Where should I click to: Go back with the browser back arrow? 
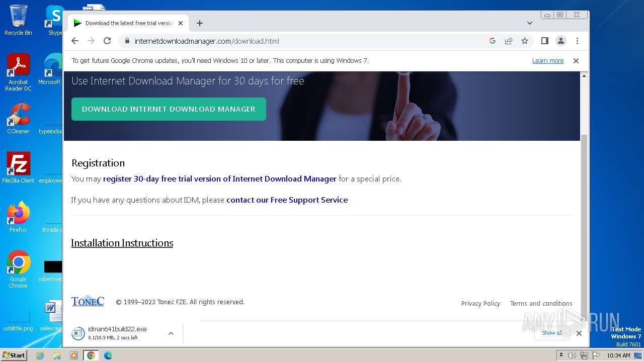[75, 41]
